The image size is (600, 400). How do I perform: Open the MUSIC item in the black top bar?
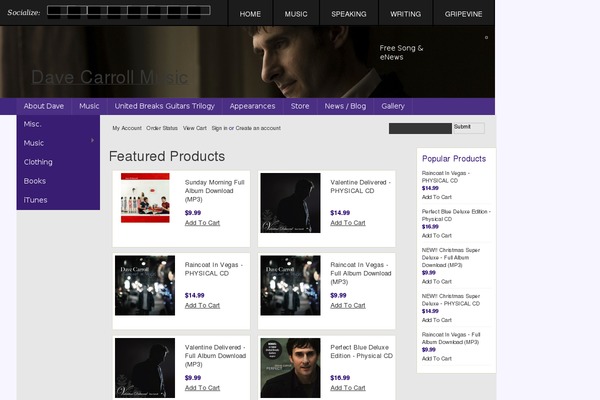tap(296, 14)
